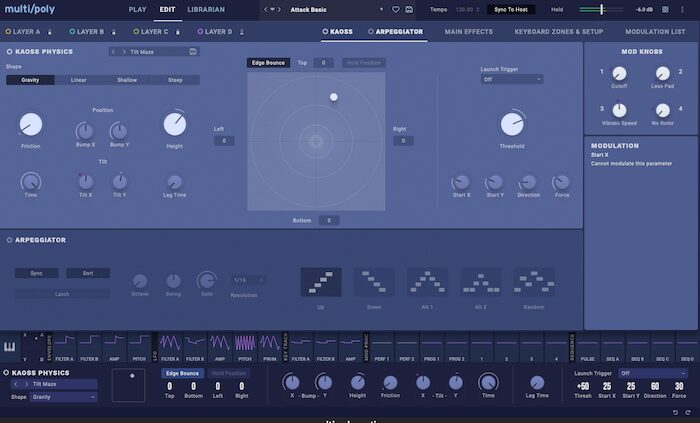Open the bottom strip Launch Trigger dropdown
The image size is (700, 423).
653,373
